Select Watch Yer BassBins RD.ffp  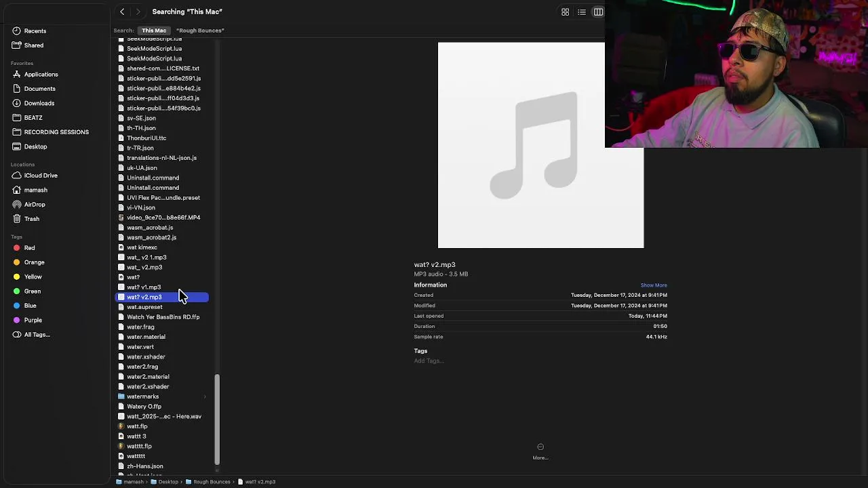tap(163, 317)
